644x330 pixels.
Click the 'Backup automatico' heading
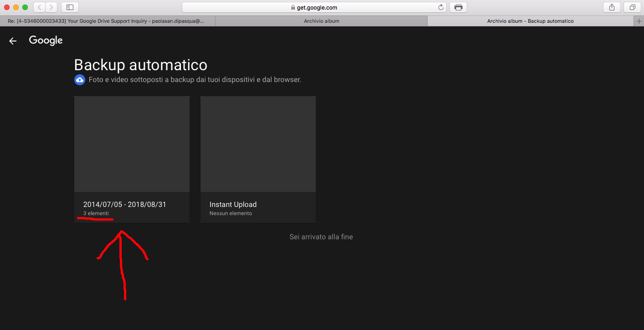[140, 65]
